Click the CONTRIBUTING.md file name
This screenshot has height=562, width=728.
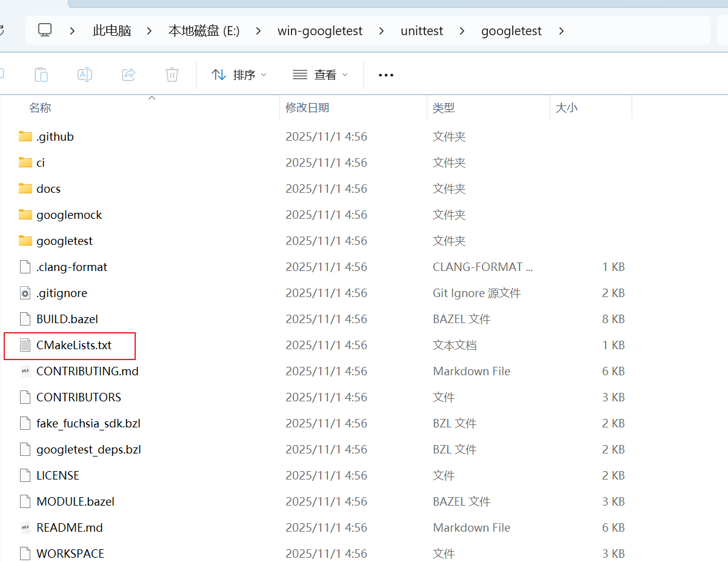point(87,371)
